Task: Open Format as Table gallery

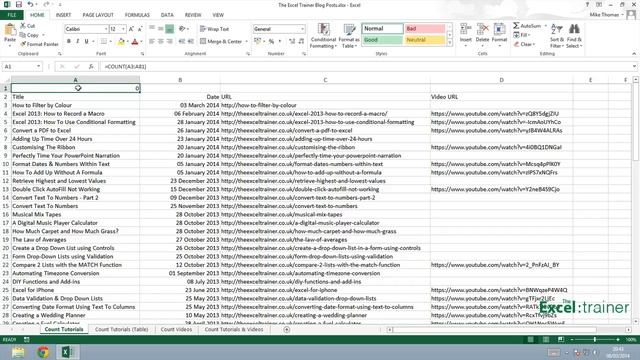Action: pos(349,36)
